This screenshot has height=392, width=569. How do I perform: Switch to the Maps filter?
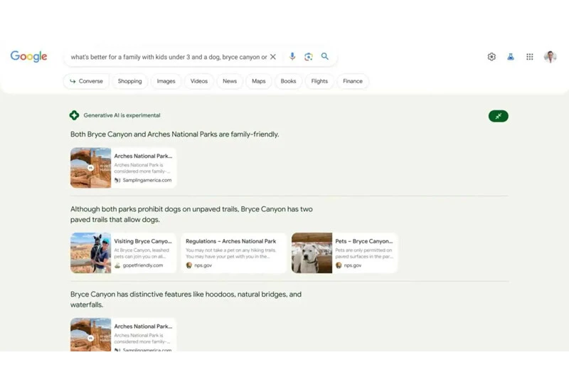(x=258, y=81)
